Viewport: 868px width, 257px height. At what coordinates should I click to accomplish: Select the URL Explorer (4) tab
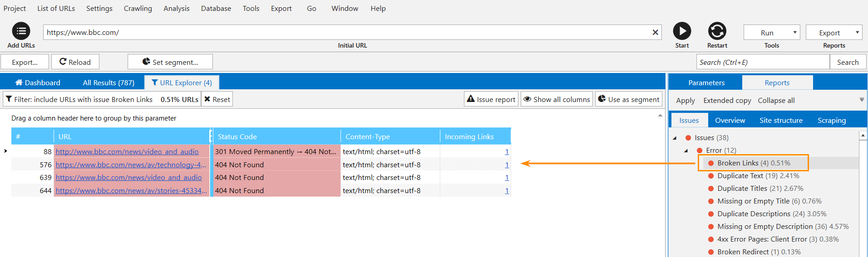click(x=182, y=82)
